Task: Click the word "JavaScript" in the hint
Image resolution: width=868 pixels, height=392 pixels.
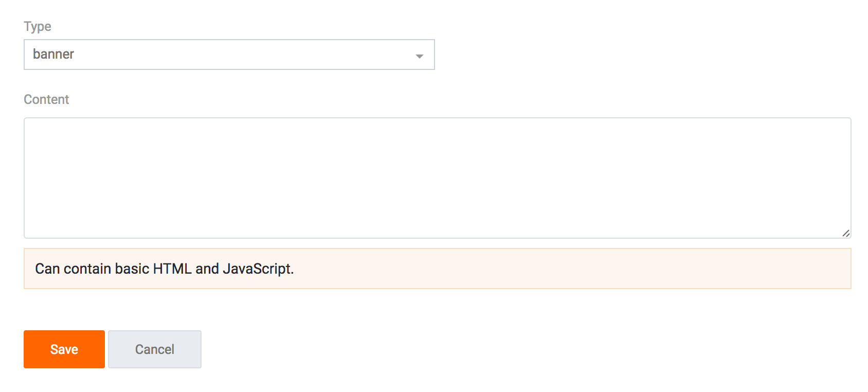Action: point(257,269)
